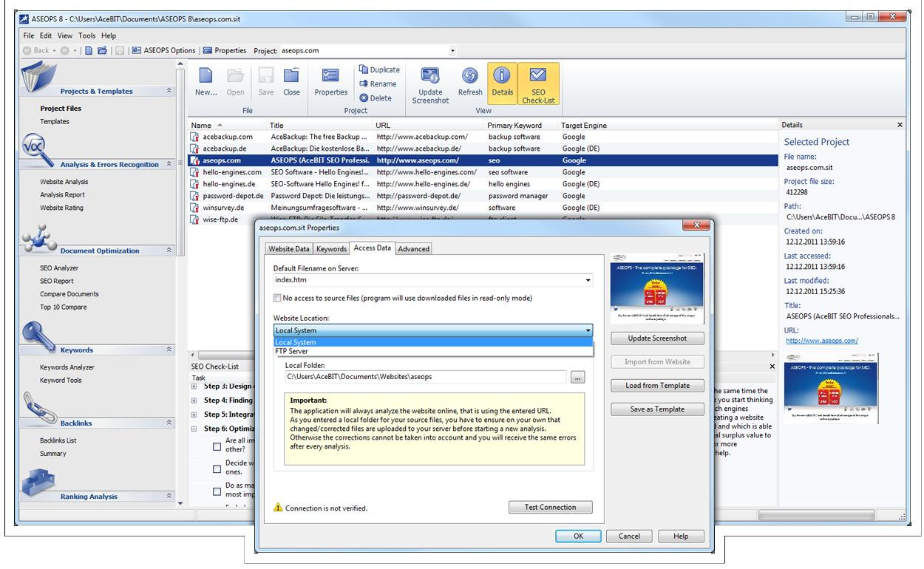Screen dimensions: 924x569
Task: Collapse Step 6: Optimiz in checklist
Action: [194, 429]
